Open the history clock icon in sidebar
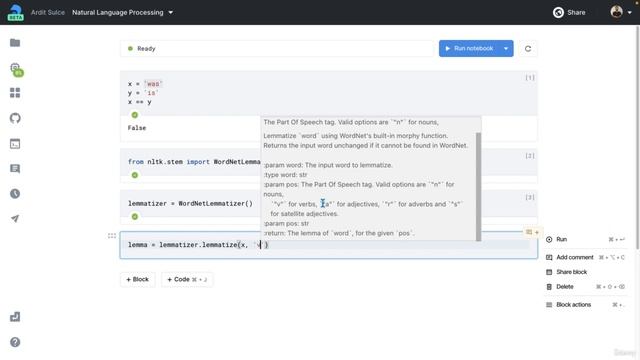This screenshot has height=360, width=640. point(15,193)
